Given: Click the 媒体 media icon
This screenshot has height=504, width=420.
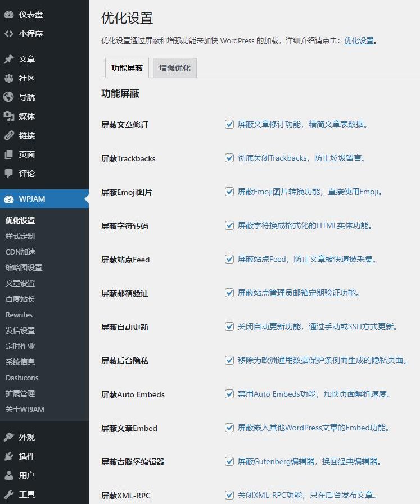Looking at the screenshot, I should (9, 116).
